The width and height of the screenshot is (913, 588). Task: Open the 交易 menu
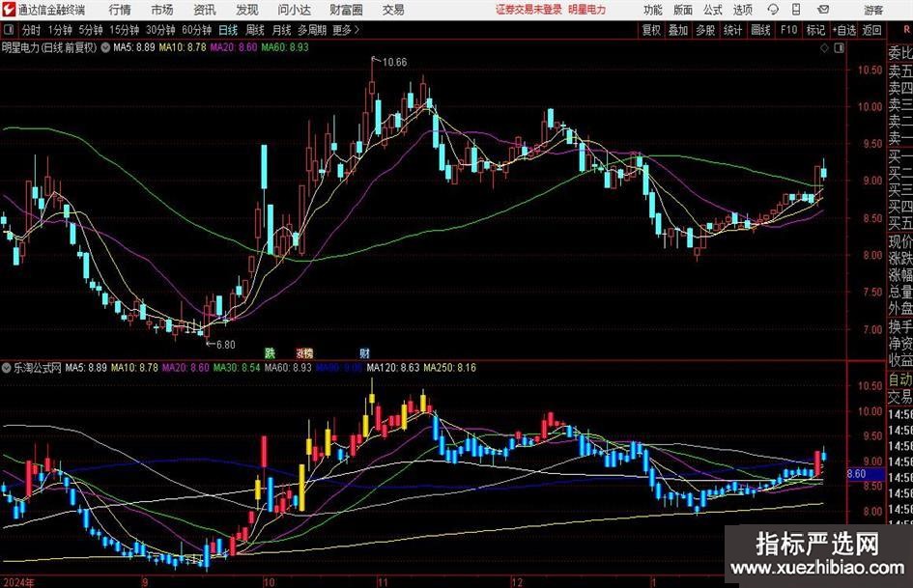pos(393,10)
